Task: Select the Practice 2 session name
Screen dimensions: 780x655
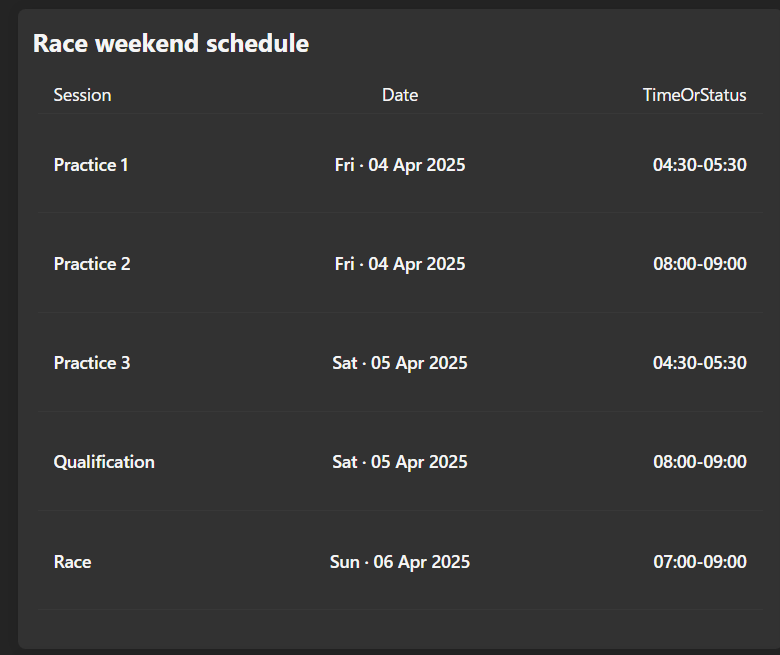Action: [x=92, y=264]
